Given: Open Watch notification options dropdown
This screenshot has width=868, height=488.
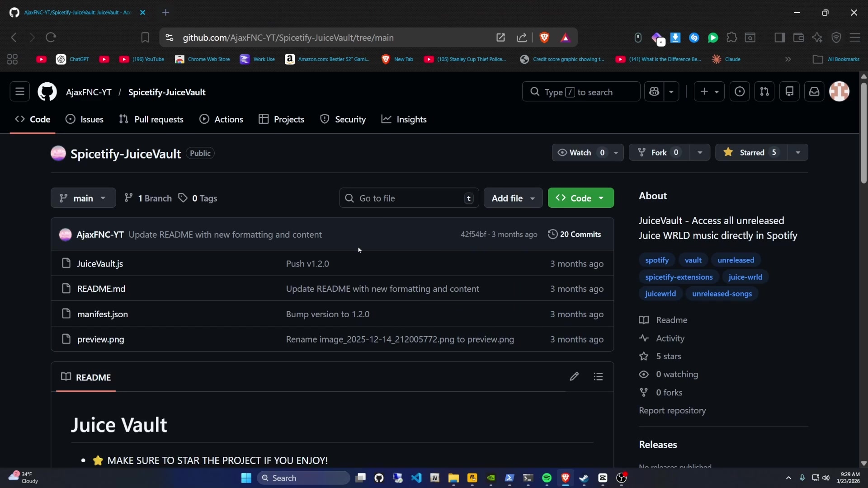Looking at the screenshot, I should (616, 153).
